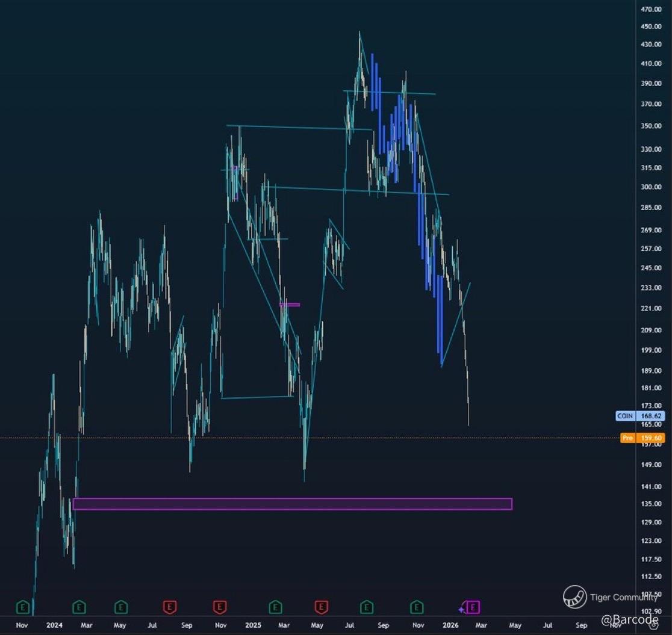This screenshot has width=672, height=635.
Task: Click the 315.00 price level on the axis
Action: [x=652, y=167]
